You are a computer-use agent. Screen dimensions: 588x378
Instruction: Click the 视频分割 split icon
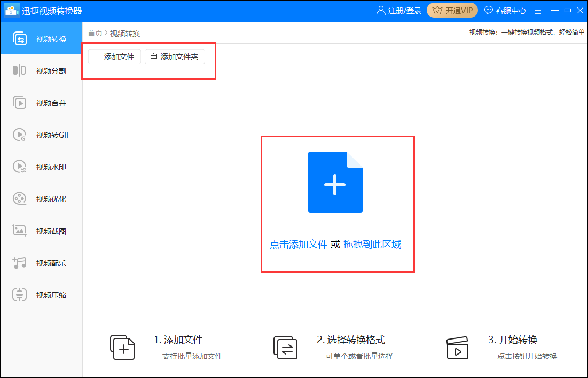20,70
